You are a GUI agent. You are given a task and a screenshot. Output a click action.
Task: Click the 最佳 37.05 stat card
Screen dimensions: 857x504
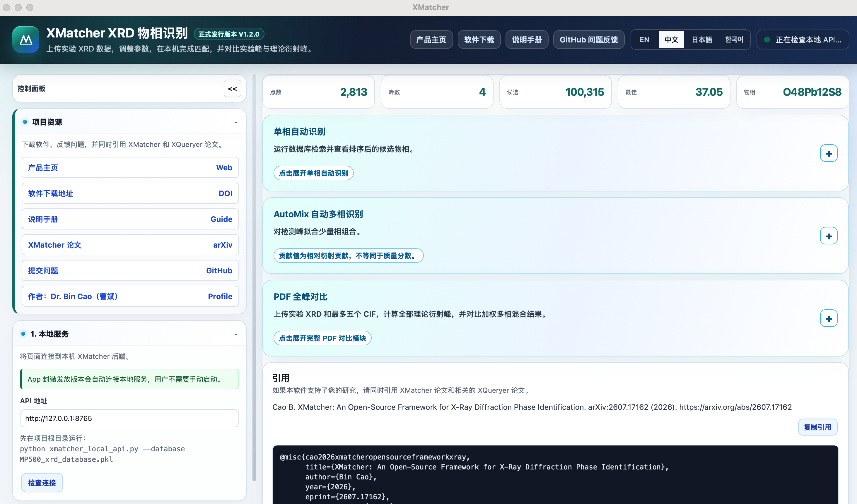pos(673,92)
